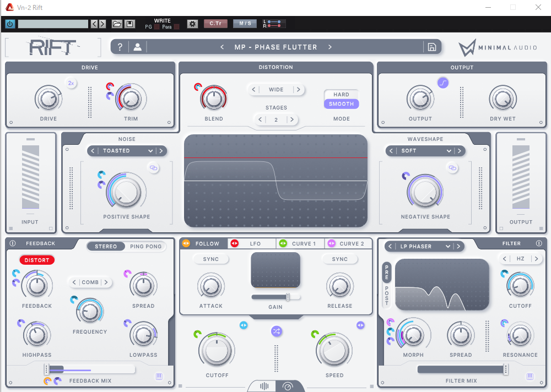Screen dimensions: 551x392
Task: Select HARD distortion mode
Action: pyautogui.click(x=341, y=95)
